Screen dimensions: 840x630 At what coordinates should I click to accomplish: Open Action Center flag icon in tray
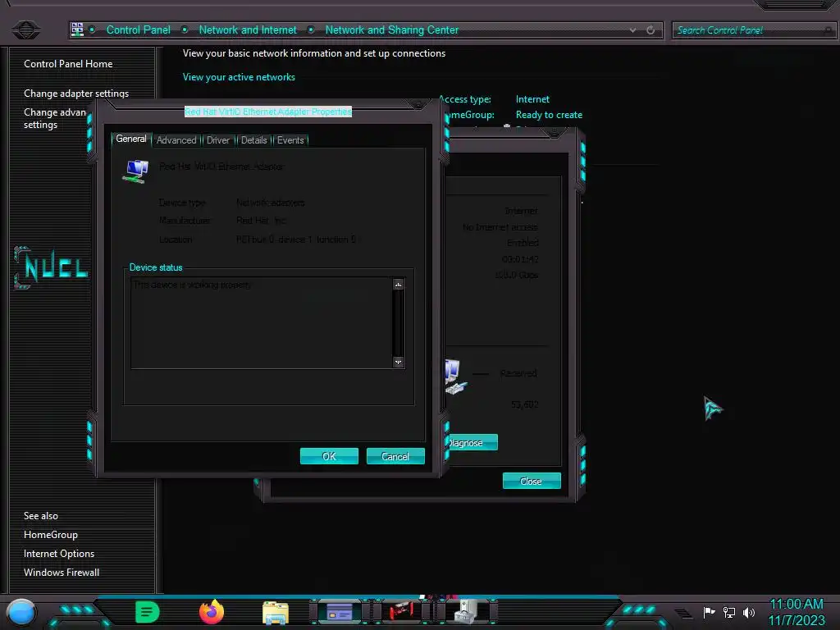[709, 612]
